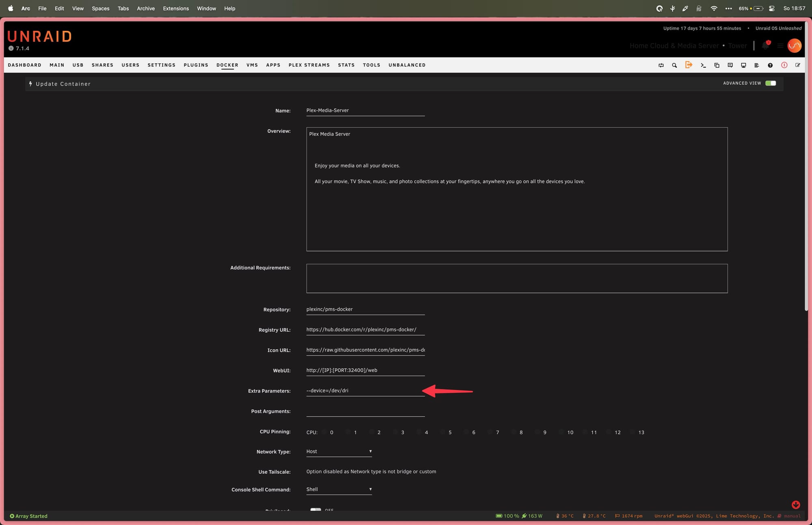This screenshot has width=812, height=525.
Task: Open the Arc Archive menu in menu bar
Action: tap(146, 9)
